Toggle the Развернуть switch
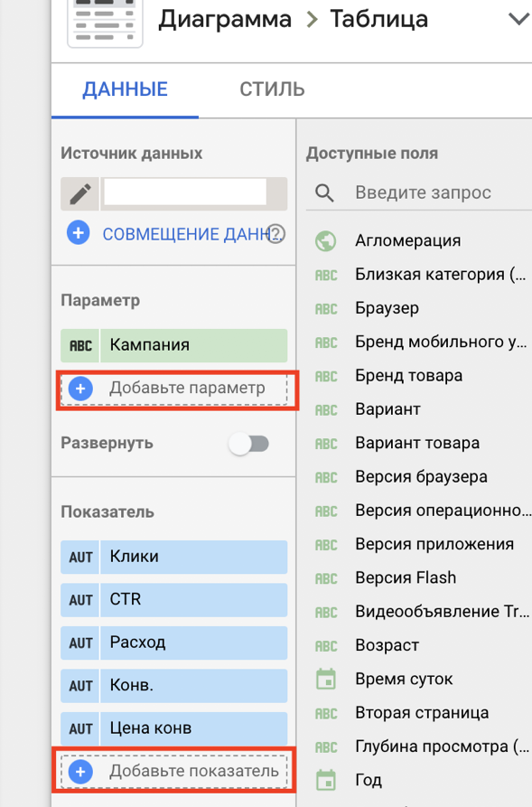This screenshot has height=807, width=532. coord(249,444)
